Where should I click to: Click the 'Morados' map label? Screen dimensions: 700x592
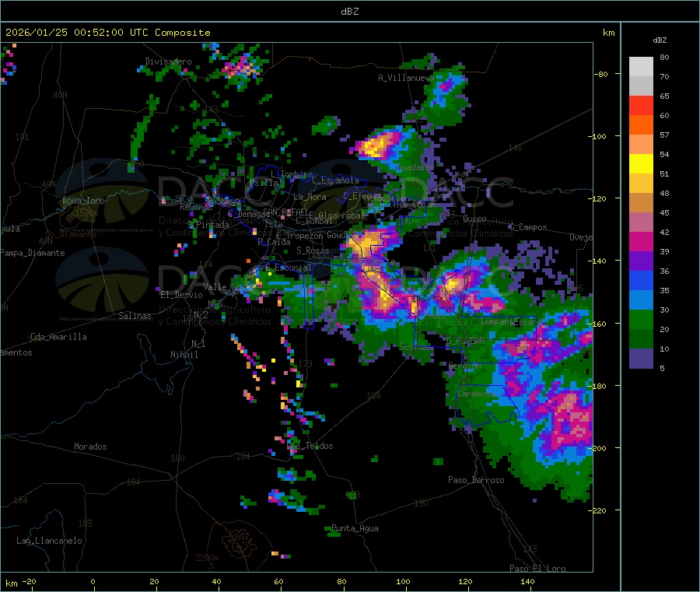point(90,447)
